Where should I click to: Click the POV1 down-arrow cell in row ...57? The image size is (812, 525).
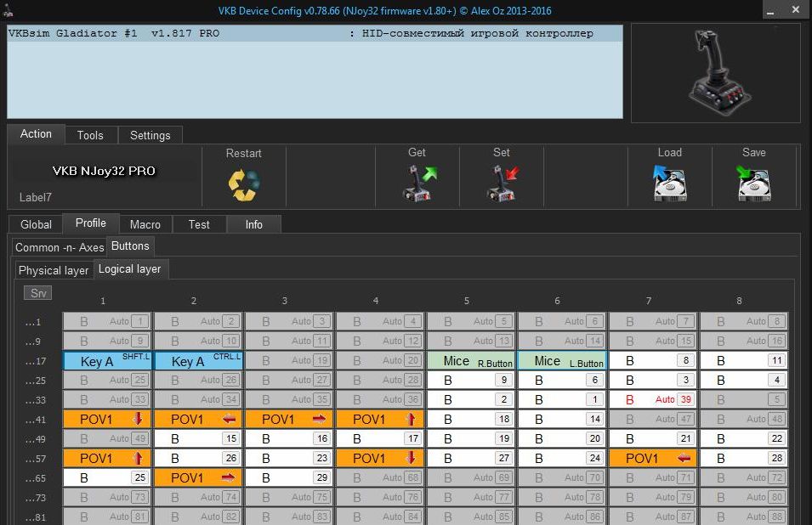[380, 458]
